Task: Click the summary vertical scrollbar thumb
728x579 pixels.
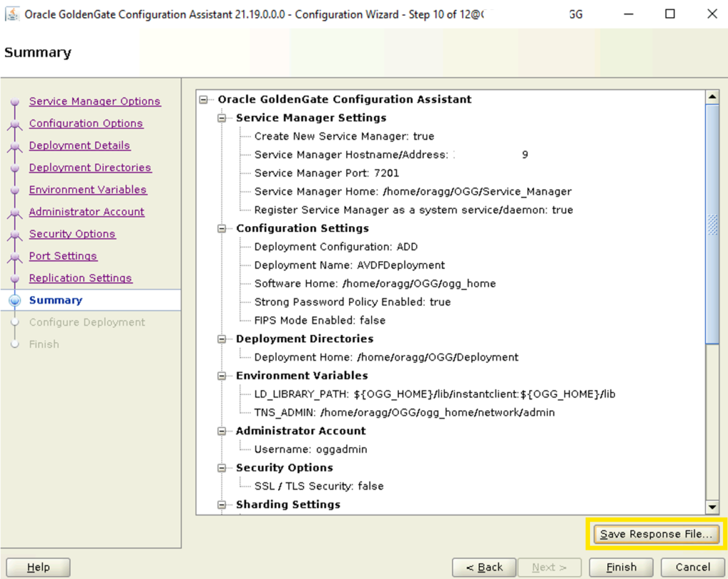Action: point(712,224)
